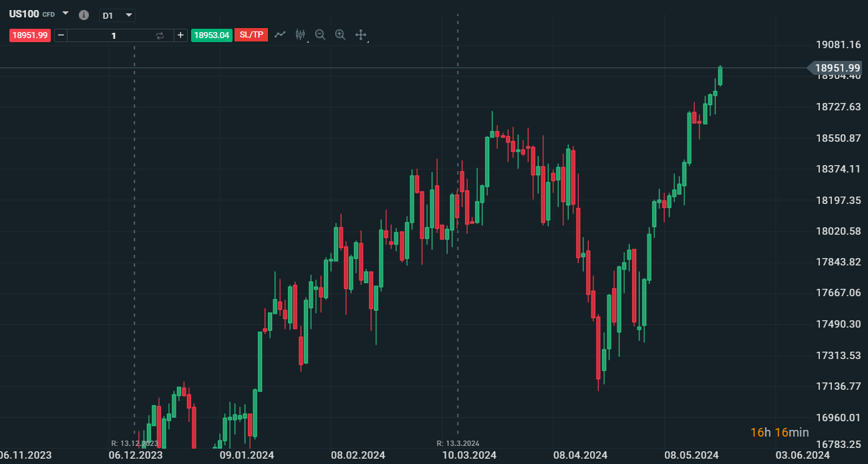Zoom in the chart
This screenshot has width=868, height=464.
[340, 35]
